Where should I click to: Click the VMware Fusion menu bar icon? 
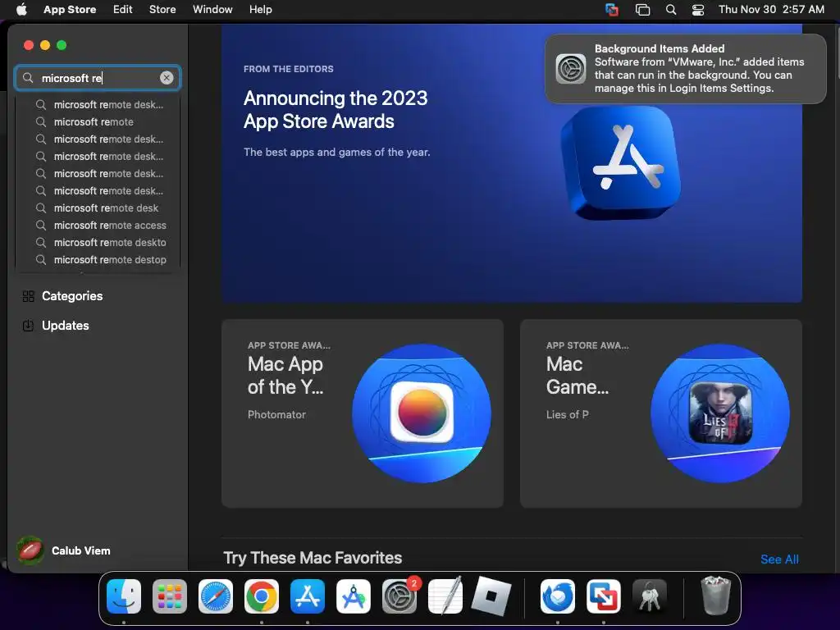(x=611, y=10)
